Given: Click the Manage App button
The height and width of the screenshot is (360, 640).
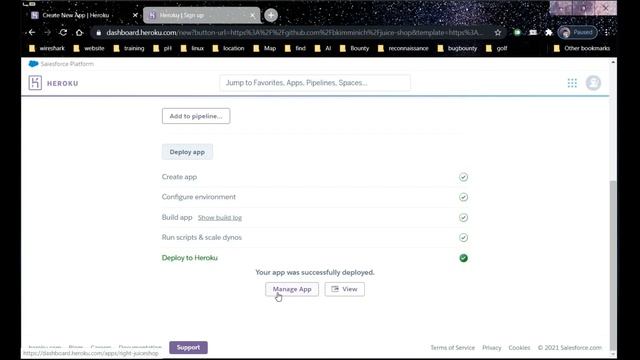Looking at the screenshot, I should pyautogui.click(x=292, y=289).
